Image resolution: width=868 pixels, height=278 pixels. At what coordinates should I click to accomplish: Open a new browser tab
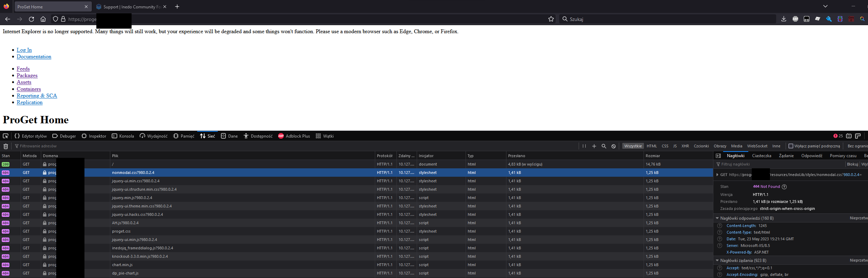(177, 7)
